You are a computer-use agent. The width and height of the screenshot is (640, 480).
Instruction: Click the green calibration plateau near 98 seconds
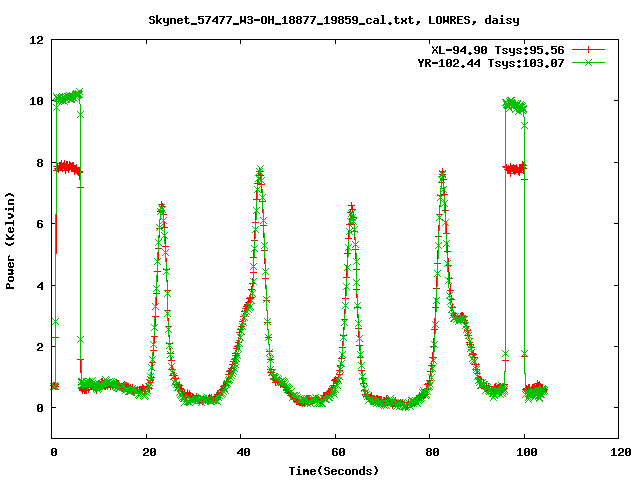[x=515, y=106]
